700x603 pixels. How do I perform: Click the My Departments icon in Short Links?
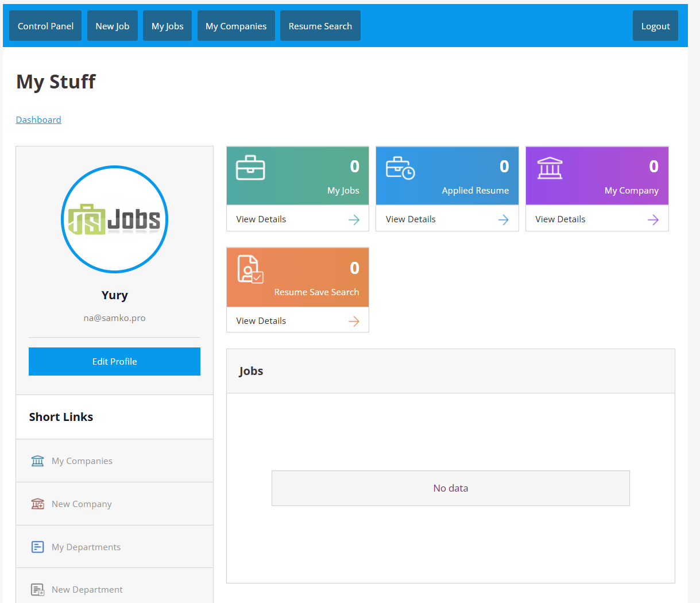pyautogui.click(x=38, y=547)
